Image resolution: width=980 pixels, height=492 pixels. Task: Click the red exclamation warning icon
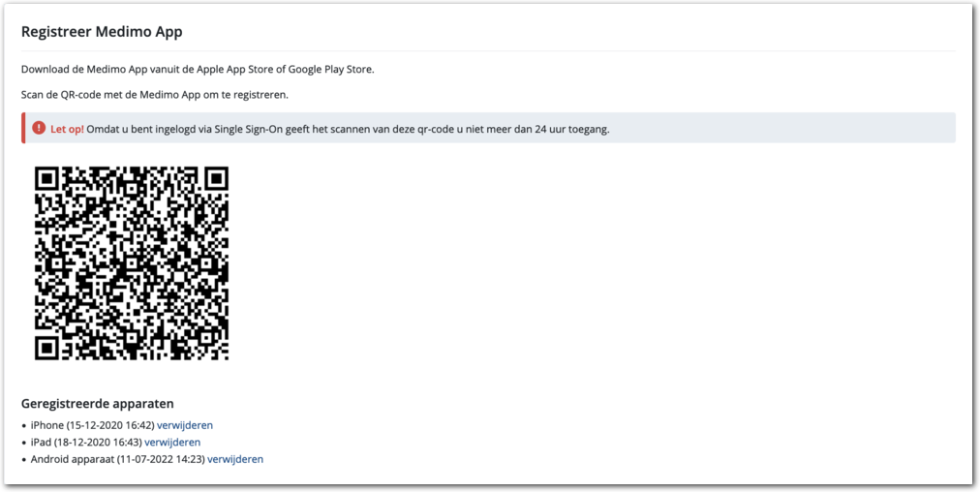(x=39, y=128)
